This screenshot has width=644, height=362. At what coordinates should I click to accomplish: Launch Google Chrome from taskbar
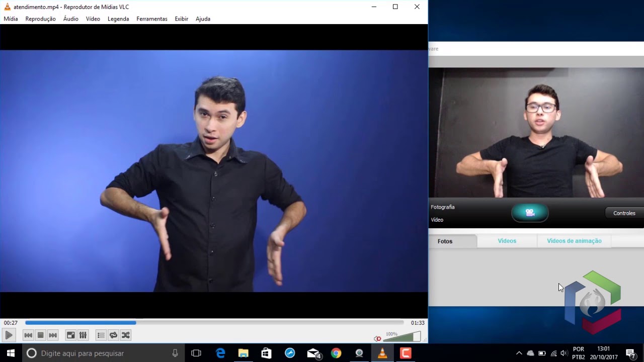[336, 353]
